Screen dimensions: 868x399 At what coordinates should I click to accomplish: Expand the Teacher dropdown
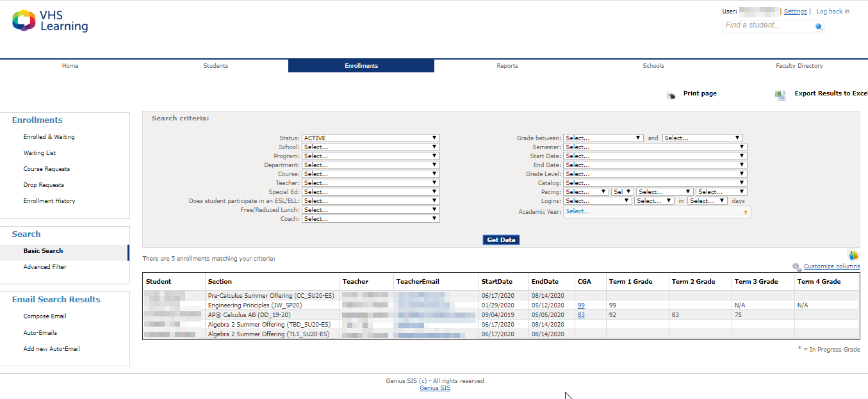(x=370, y=183)
